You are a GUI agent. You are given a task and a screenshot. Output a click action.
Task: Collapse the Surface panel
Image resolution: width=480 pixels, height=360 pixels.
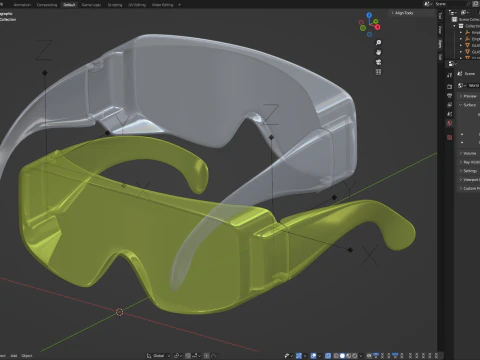click(x=469, y=105)
